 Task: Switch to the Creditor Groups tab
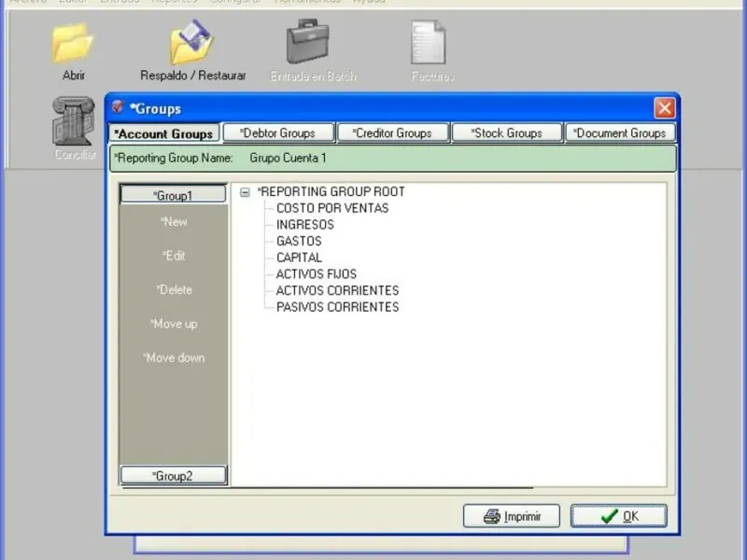pyautogui.click(x=392, y=133)
